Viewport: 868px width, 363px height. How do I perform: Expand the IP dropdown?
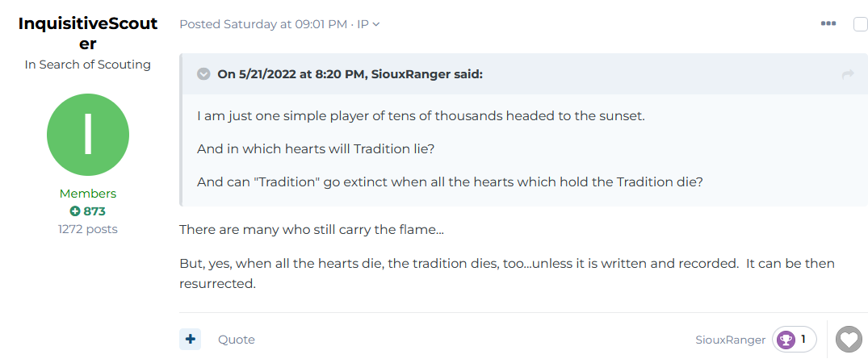(369, 24)
